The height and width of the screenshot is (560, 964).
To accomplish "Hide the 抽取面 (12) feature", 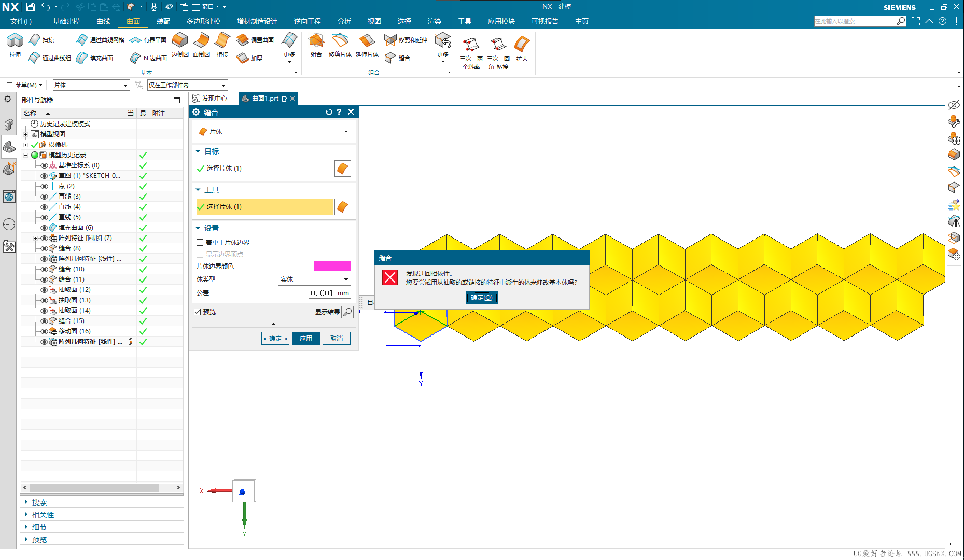I will (x=44, y=290).
